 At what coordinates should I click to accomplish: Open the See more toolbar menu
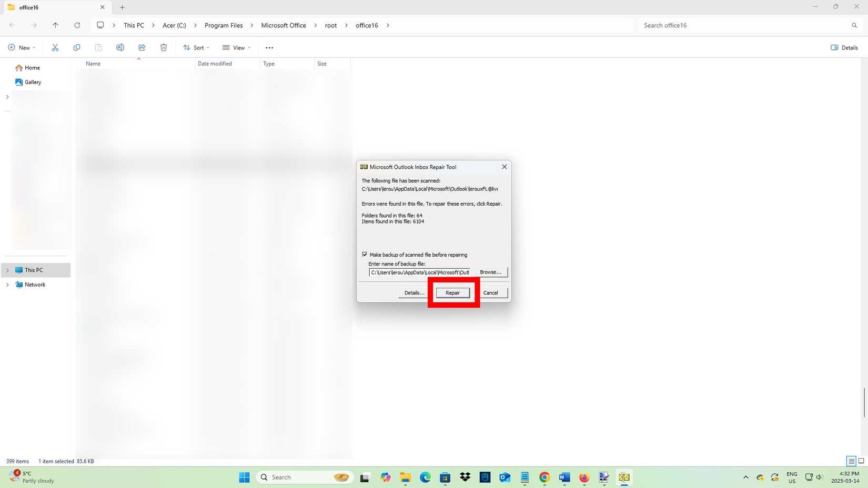269,47
